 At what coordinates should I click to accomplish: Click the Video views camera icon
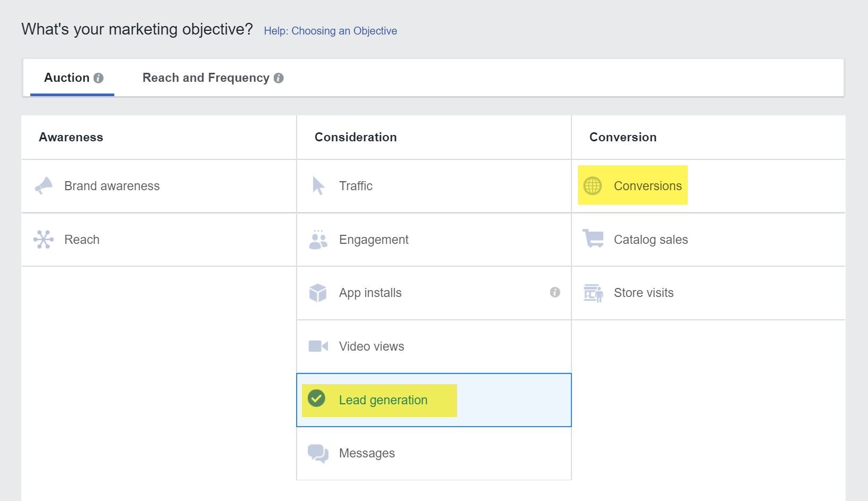[318, 346]
